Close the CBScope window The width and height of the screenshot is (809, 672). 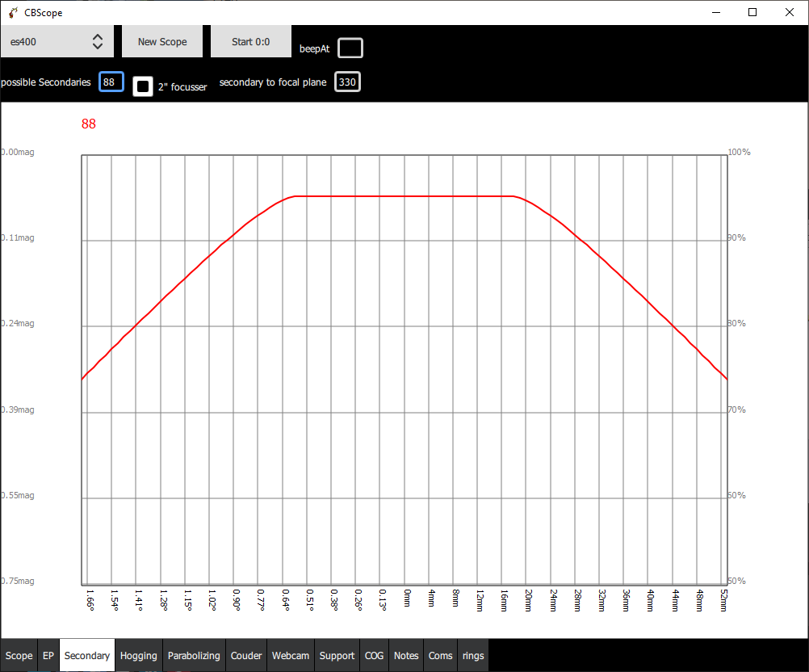[790, 12]
